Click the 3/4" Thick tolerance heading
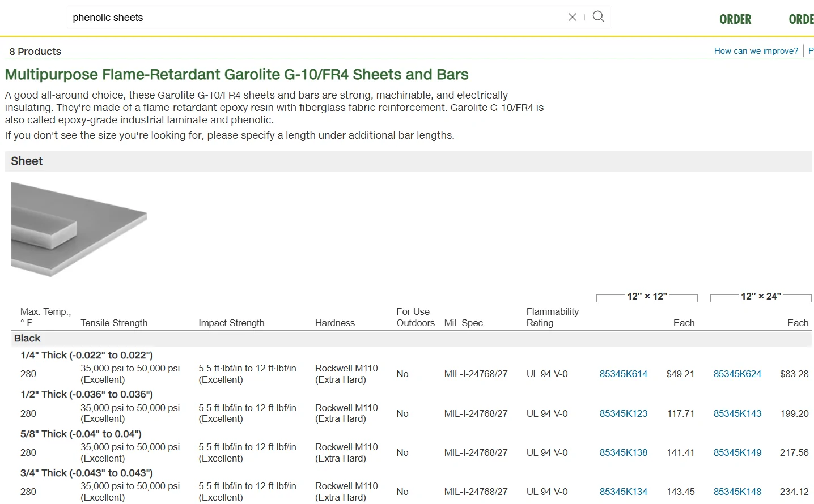Image resolution: width=814 pixels, height=504 pixels. pyautogui.click(x=87, y=473)
